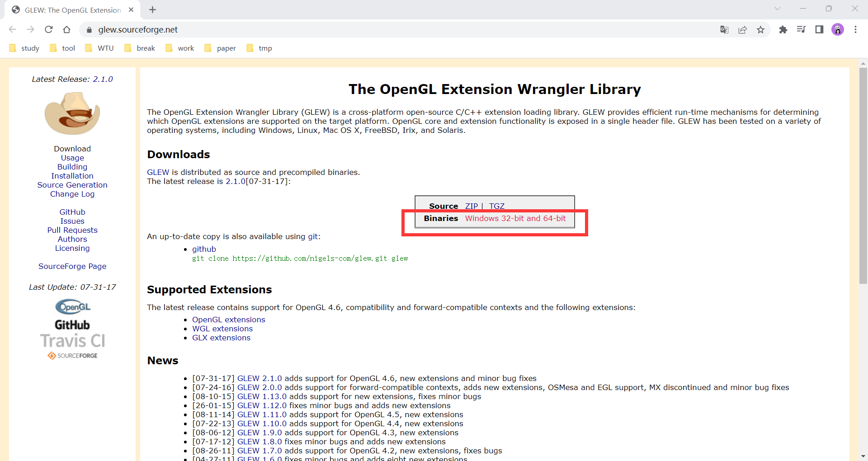
Task: Open the OpenGL extensions list
Action: pos(229,320)
